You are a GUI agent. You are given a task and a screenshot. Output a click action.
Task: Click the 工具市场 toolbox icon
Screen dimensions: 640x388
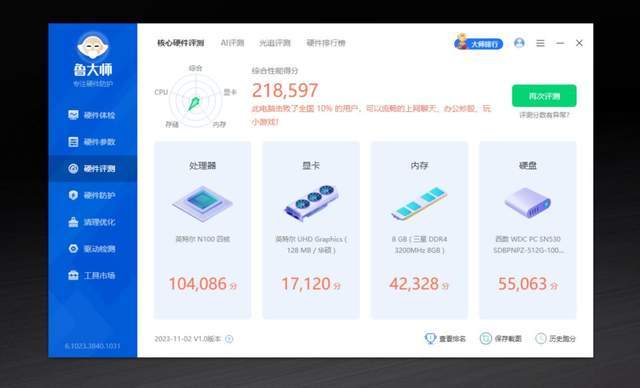click(73, 275)
